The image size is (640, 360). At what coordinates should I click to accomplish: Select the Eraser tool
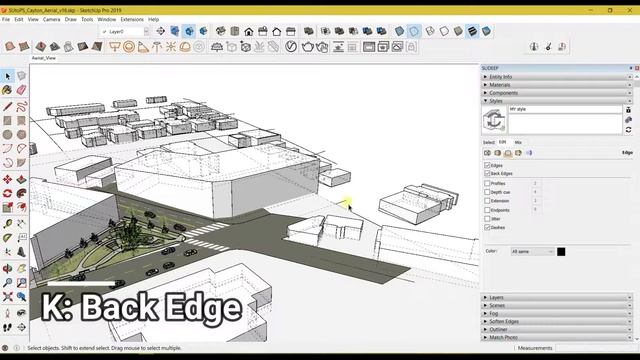[22, 90]
